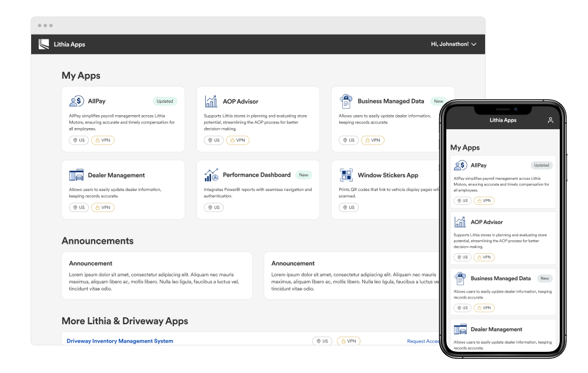The height and width of the screenshot is (373, 588).
Task: Click the Driveway Inventory Management System link
Action: point(120,341)
